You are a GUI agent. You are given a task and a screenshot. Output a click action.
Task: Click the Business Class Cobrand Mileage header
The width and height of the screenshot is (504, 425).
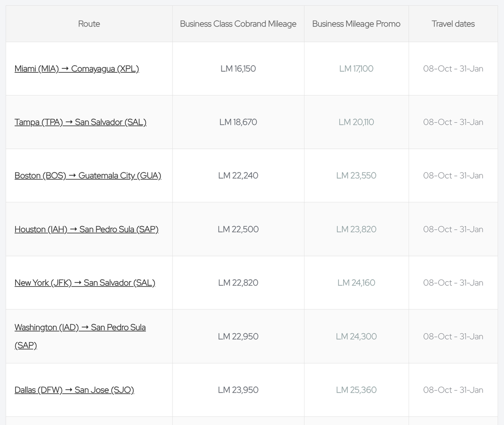tap(238, 24)
